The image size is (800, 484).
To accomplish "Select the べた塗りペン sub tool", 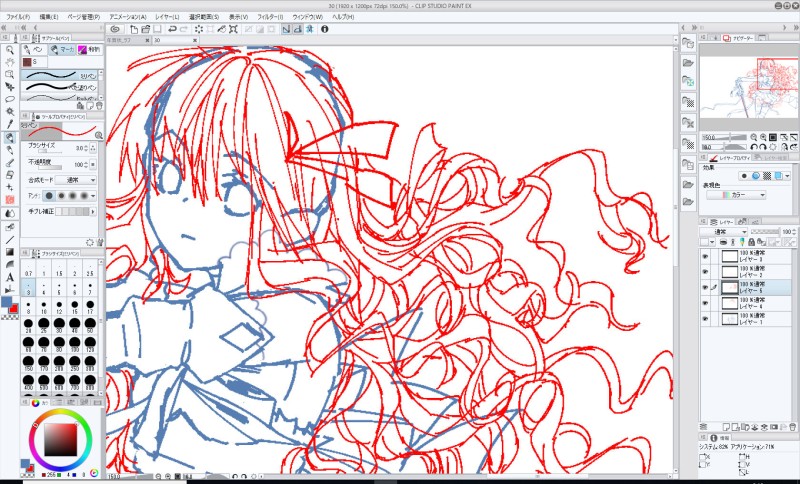I will [60, 87].
